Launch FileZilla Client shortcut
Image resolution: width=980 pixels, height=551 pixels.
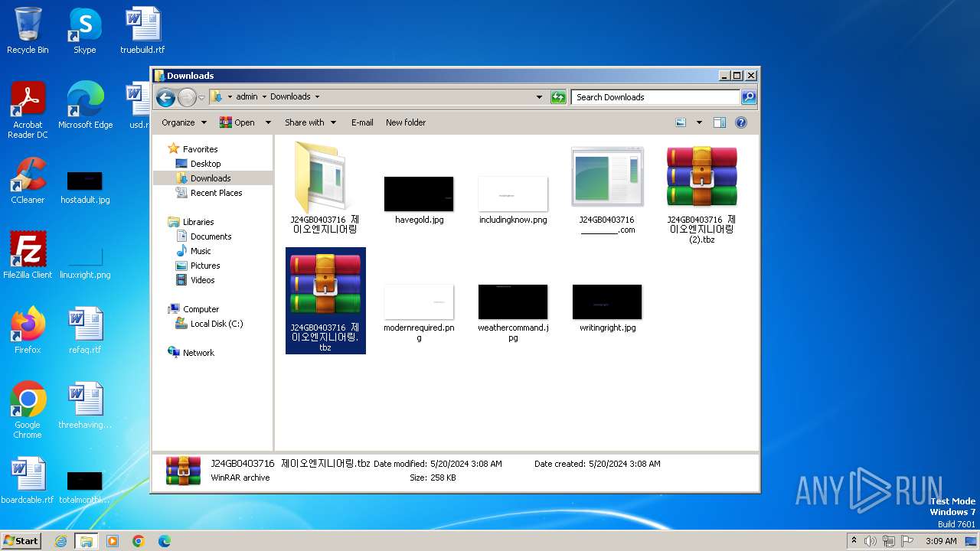click(28, 256)
